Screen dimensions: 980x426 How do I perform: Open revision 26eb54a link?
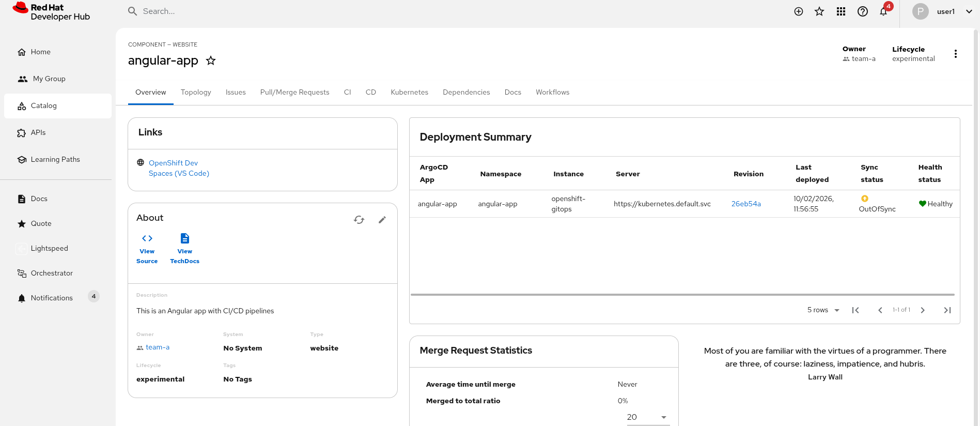[746, 204]
